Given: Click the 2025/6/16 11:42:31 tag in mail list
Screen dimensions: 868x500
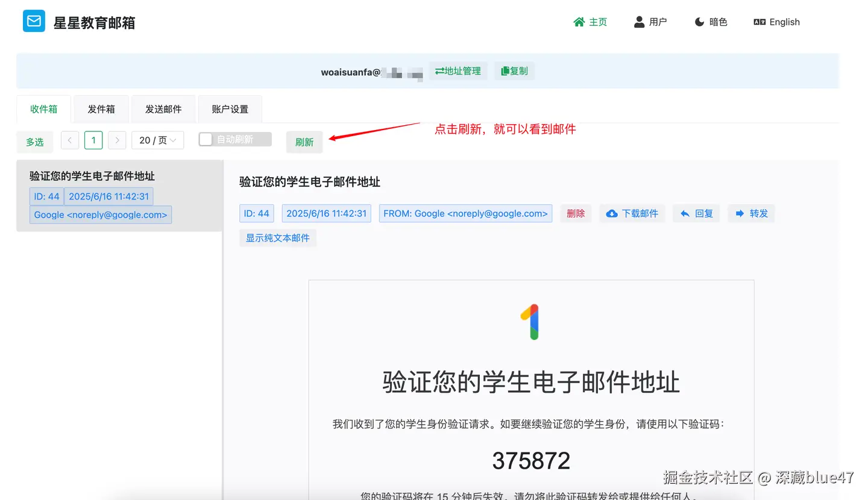Looking at the screenshot, I should tap(108, 196).
